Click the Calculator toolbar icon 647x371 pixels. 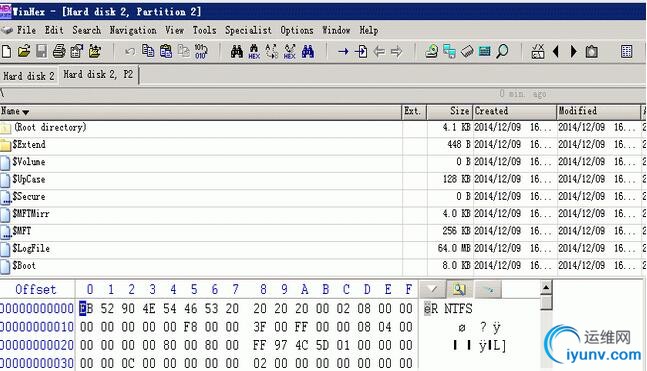coord(485,52)
